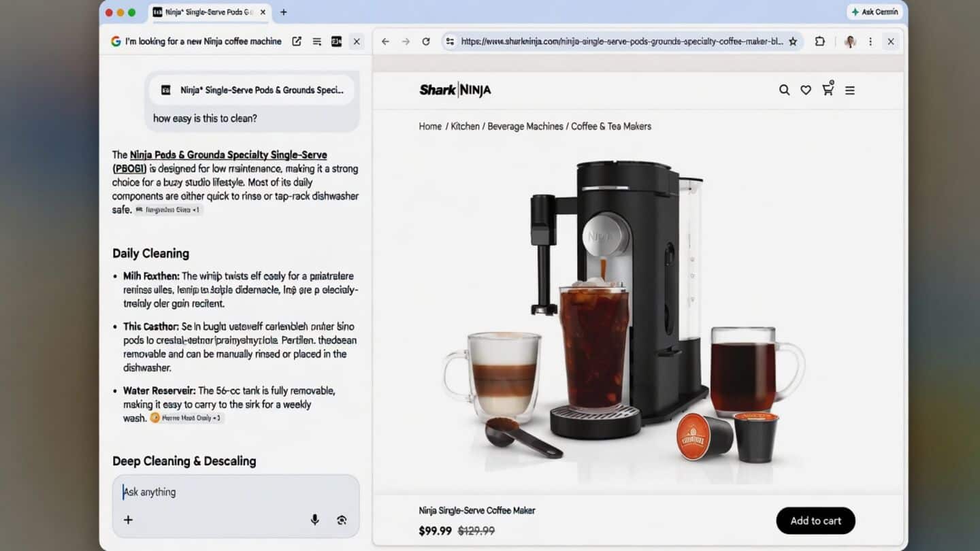Open the source chip after weekly wash
This screenshot has height=551, width=980.
pyautogui.click(x=186, y=418)
